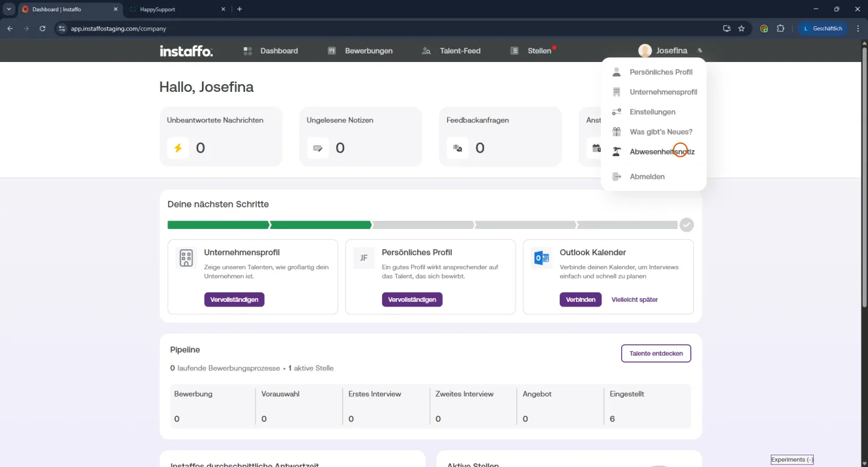Open Stellen in the top navigation
The width and height of the screenshot is (868, 467).
click(531, 51)
